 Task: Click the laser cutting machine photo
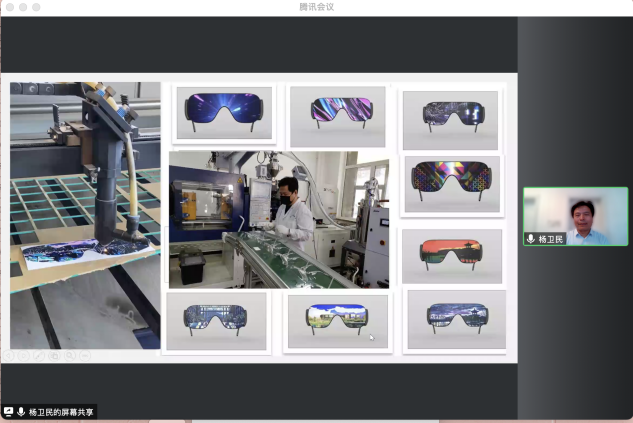point(85,216)
